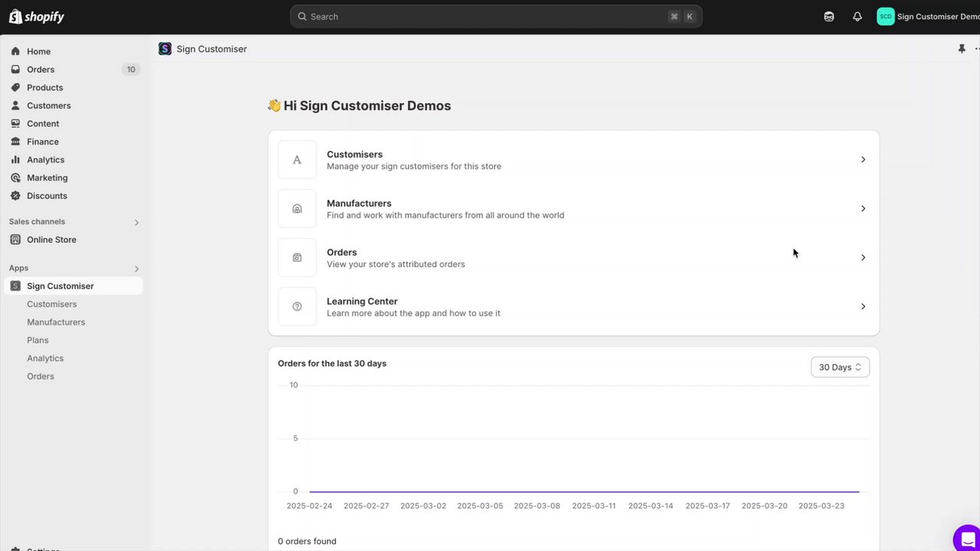
Task: Open the Sign Customiser Demos account menu
Action: pyautogui.click(x=928, y=17)
